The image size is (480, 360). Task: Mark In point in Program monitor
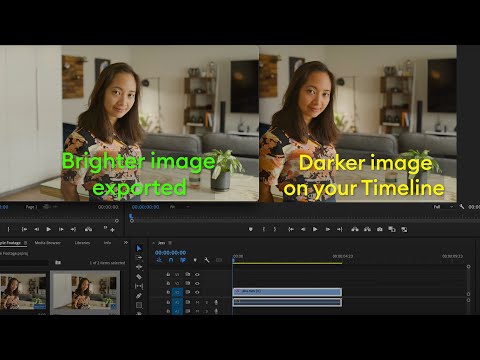point(264,229)
